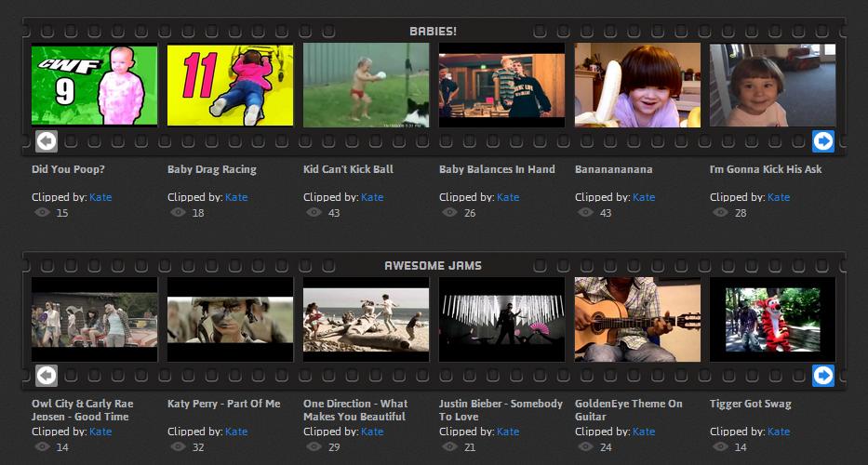Click the eye icon under Katy Perry clip
Viewport: 868px width, 465px height.
tap(178, 447)
